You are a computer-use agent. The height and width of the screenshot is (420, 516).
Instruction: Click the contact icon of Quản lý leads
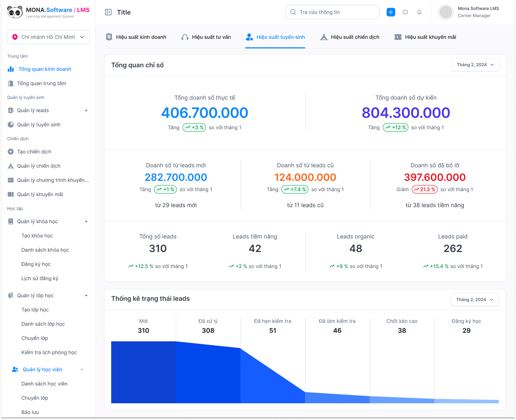[11, 110]
